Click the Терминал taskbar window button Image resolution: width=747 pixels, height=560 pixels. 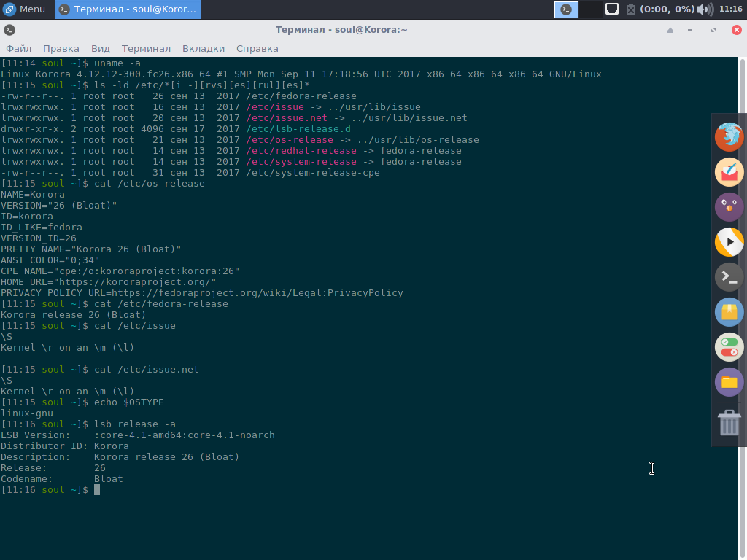128,9
